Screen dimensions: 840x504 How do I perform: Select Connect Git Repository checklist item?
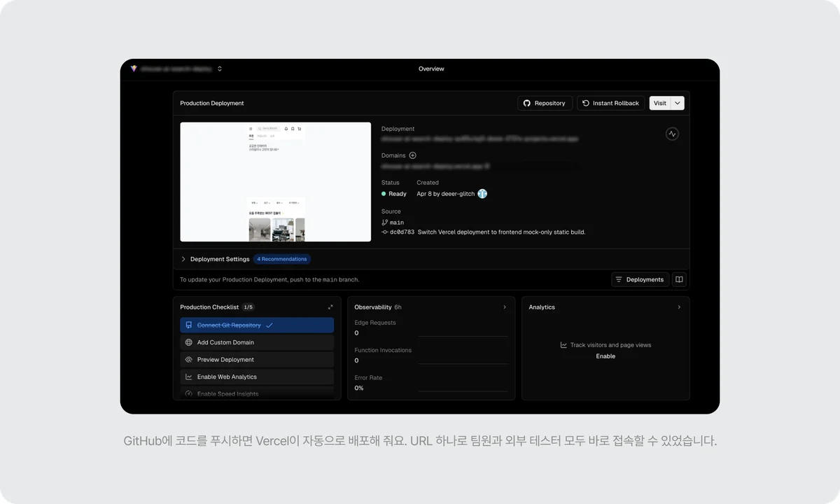pos(257,325)
